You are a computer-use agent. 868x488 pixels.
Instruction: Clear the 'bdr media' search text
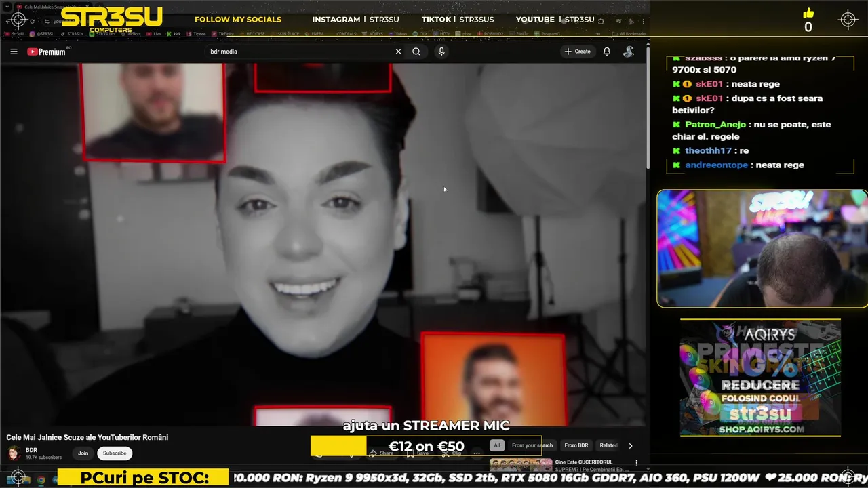(398, 52)
